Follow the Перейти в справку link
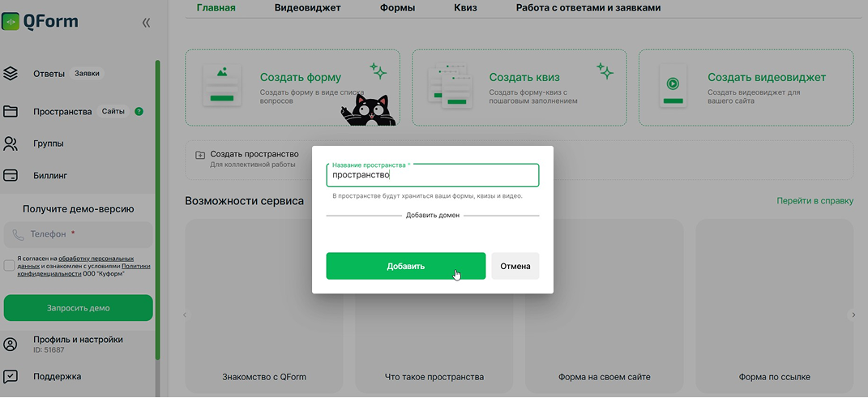Screen dimensions: 868x398 click(815, 201)
